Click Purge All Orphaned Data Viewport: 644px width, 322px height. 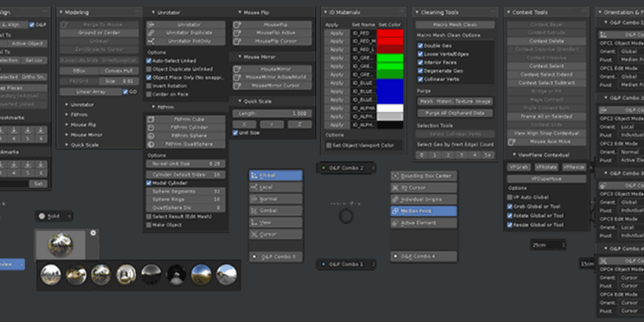pos(455,113)
